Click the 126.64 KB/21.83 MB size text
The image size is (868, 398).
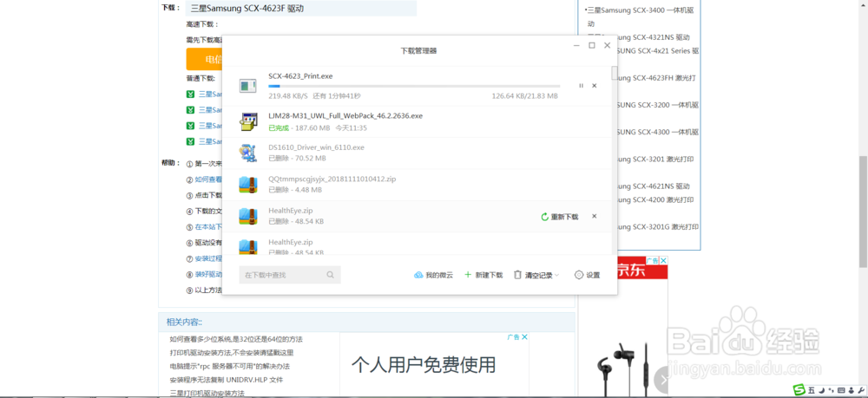pyautogui.click(x=524, y=96)
